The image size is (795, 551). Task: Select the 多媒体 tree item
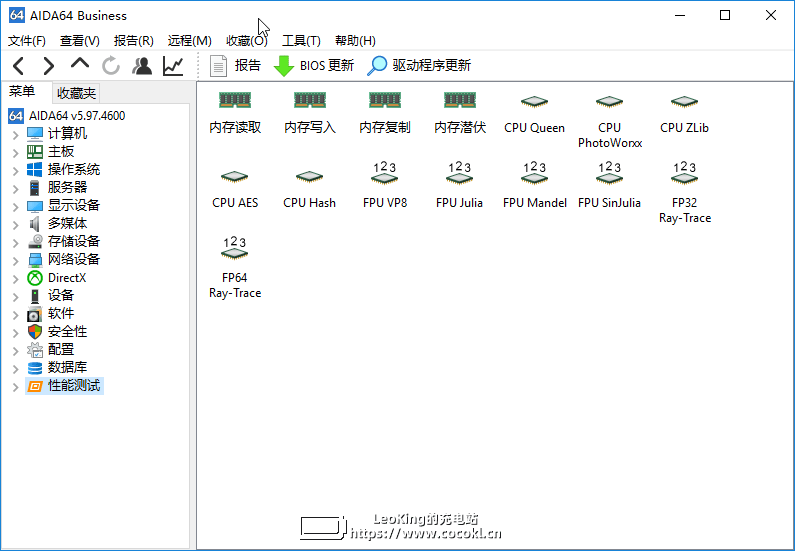tap(58, 224)
